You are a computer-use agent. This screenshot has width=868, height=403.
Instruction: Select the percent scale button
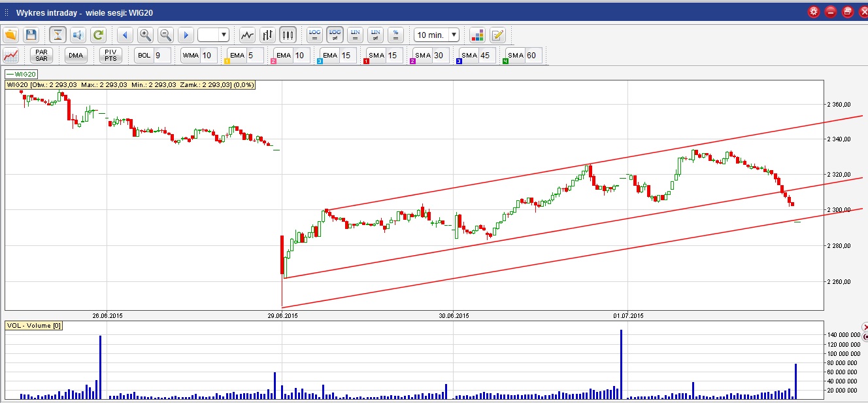(395, 35)
